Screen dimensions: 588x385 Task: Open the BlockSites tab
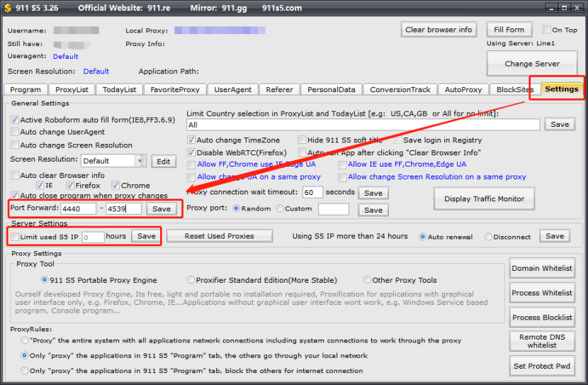click(515, 89)
